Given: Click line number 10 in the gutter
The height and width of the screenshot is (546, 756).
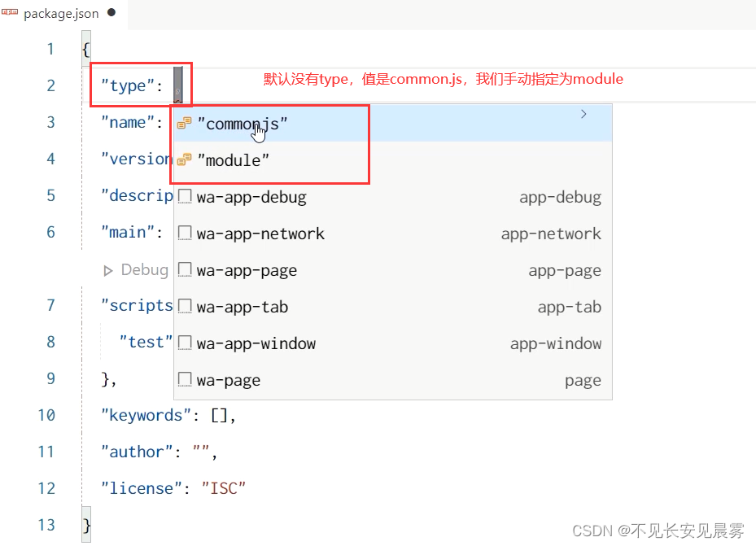Looking at the screenshot, I should 46,415.
